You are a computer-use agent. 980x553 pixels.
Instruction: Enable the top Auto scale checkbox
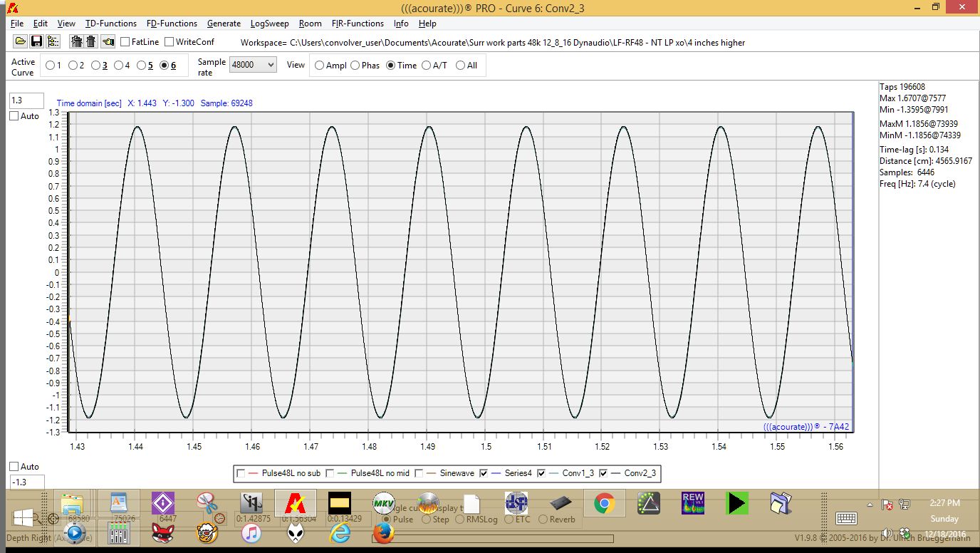point(14,116)
